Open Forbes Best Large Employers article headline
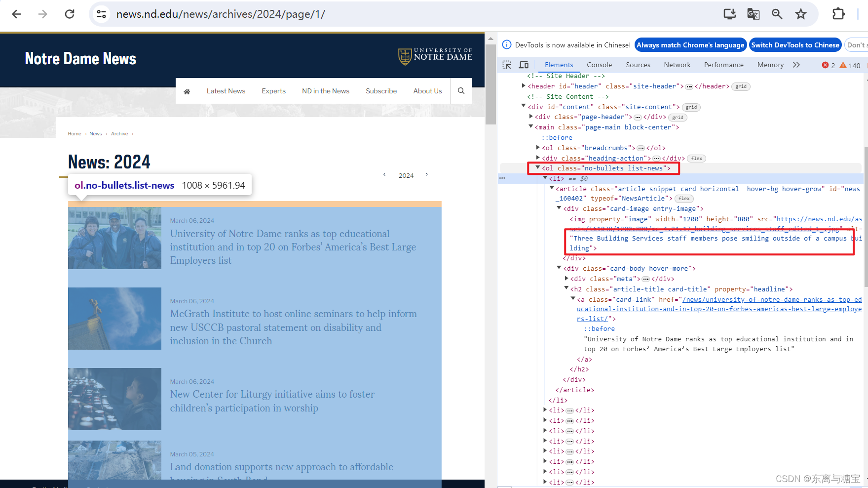 [x=293, y=247]
